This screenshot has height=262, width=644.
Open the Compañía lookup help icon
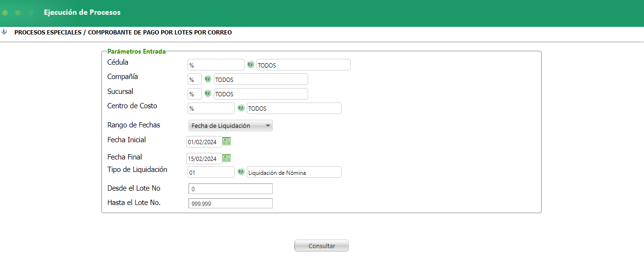(208, 79)
